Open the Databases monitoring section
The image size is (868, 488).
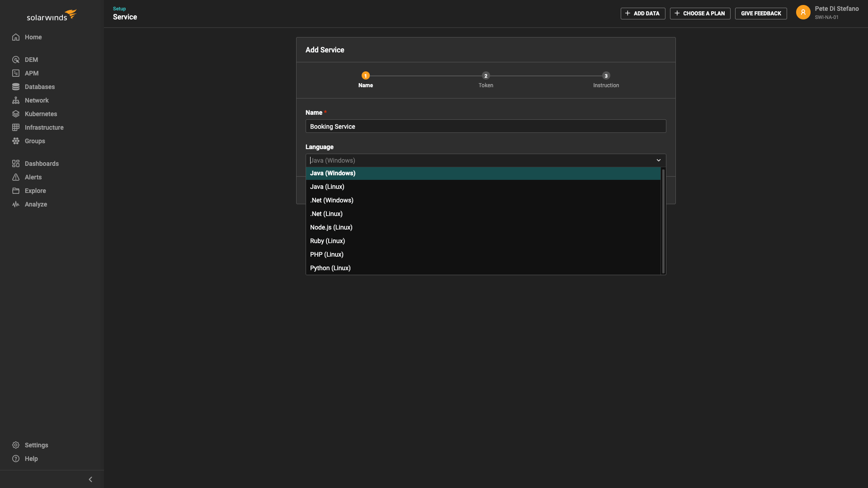click(16, 87)
